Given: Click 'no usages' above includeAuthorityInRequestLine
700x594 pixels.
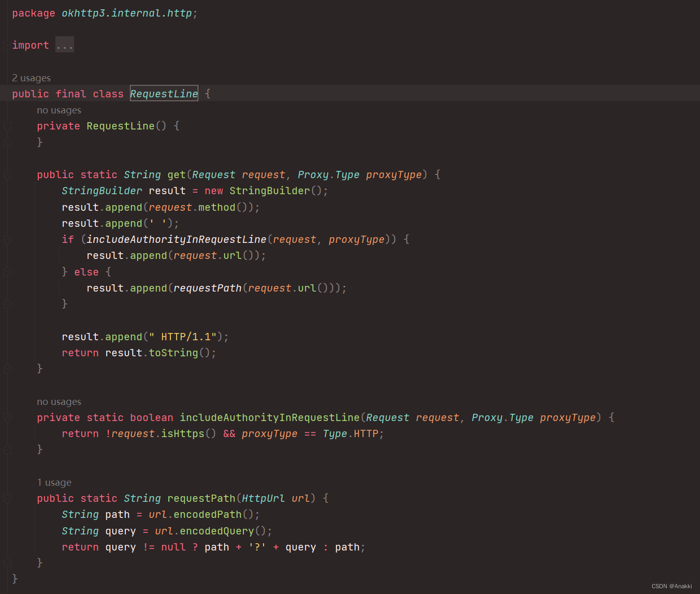Looking at the screenshot, I should [59, 401].
